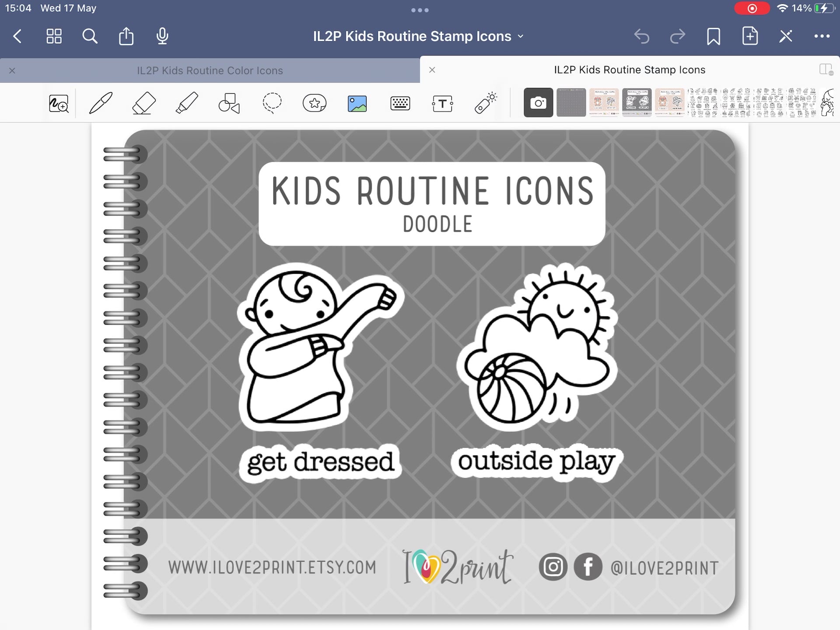This screenshot has height=630, width=840.
Task: Select the Pen tool
Action: tap(101, 103)
